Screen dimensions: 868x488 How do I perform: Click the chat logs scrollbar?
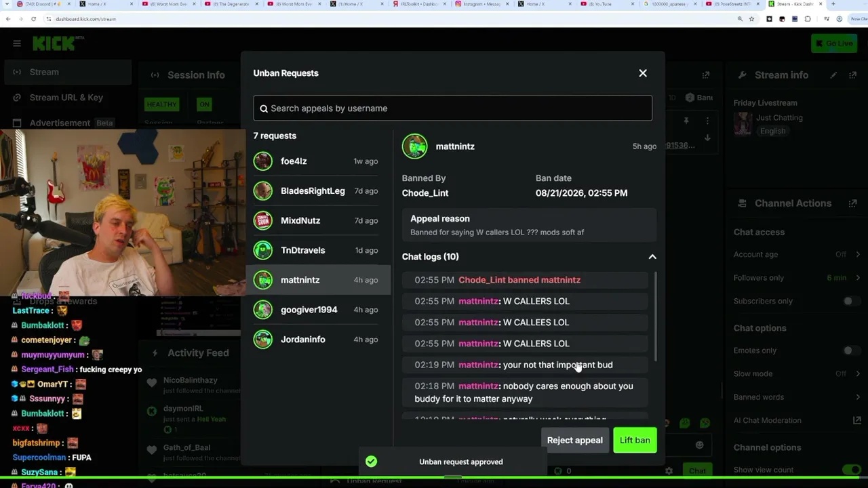click(x=655, y=317)
